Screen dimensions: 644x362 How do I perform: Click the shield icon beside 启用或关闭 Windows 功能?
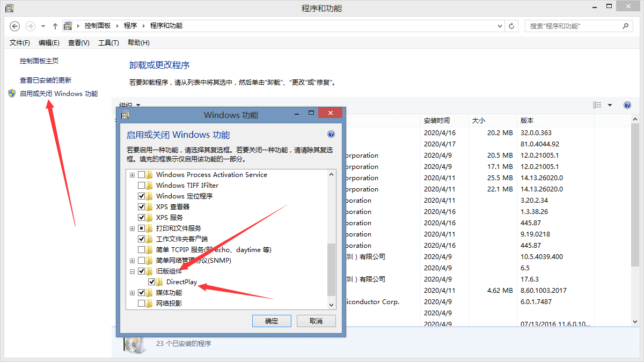[12, 93]
